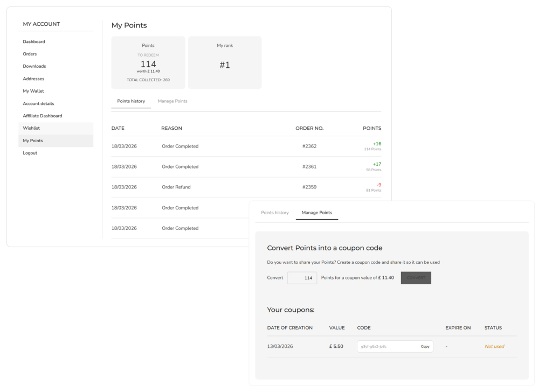Open My Wallet page
The width and height of the screenshot is (552, 392).
point(33,91)
